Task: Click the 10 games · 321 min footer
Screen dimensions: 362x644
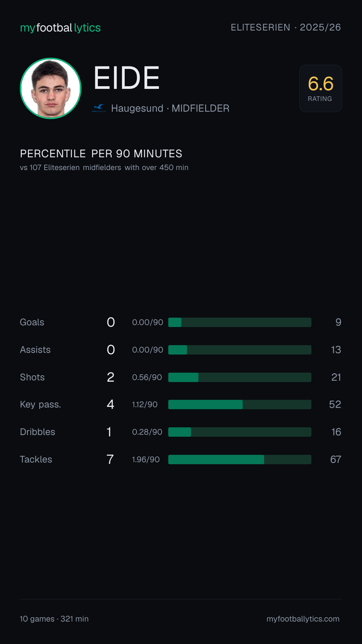Action: (54, 619)
